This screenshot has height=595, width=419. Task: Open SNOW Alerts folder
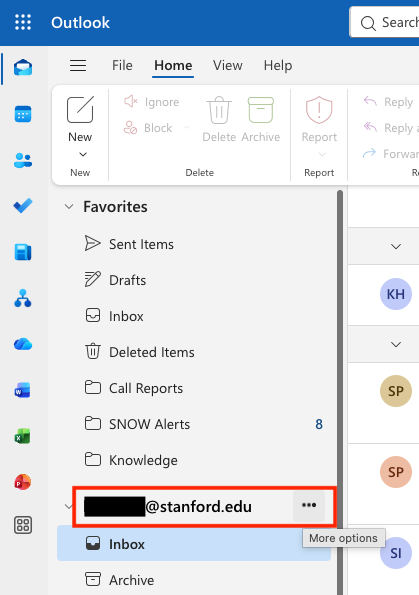194,424
